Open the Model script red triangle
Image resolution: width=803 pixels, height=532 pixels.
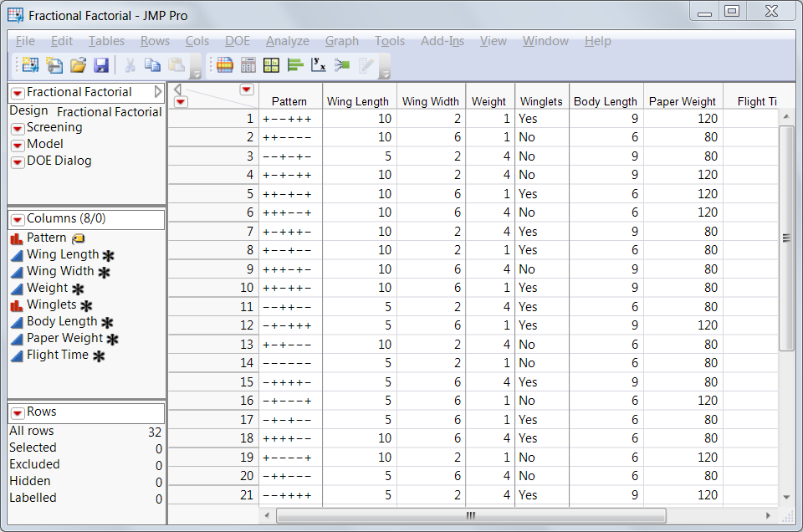coord(18,146)
